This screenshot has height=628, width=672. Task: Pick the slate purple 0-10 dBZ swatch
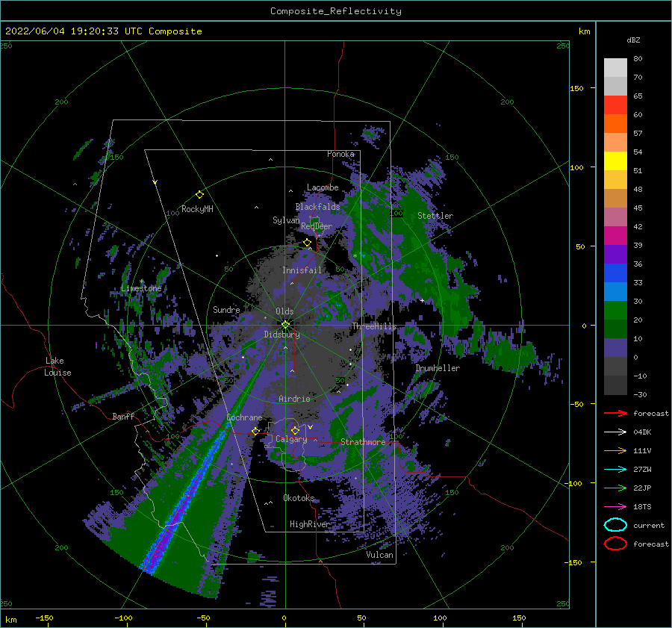pos(615,348)
